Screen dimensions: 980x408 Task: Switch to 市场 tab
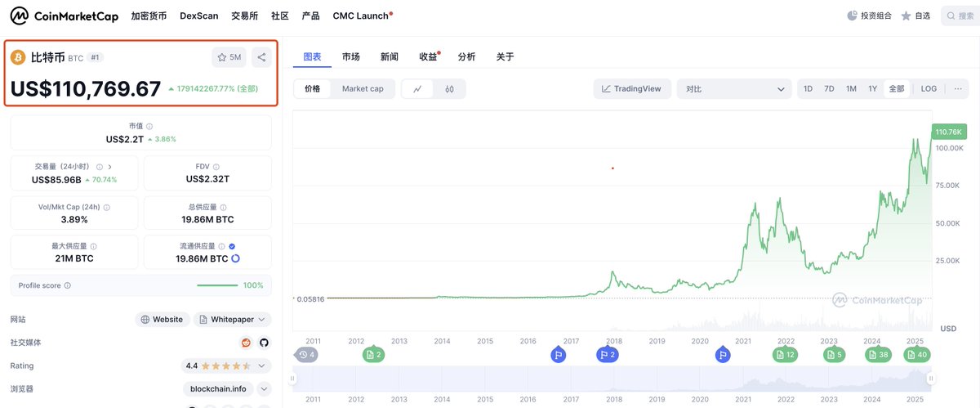click(351, 56)
